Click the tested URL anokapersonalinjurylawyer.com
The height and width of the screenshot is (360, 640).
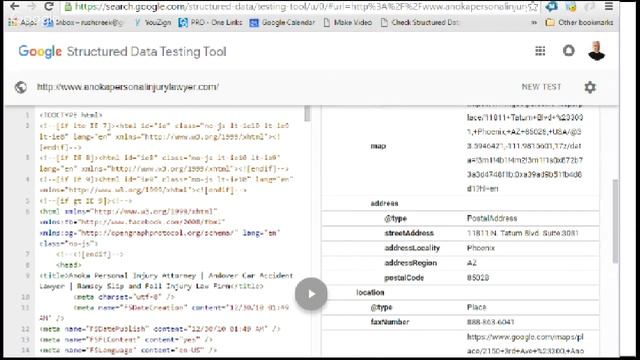pos(128,87)
